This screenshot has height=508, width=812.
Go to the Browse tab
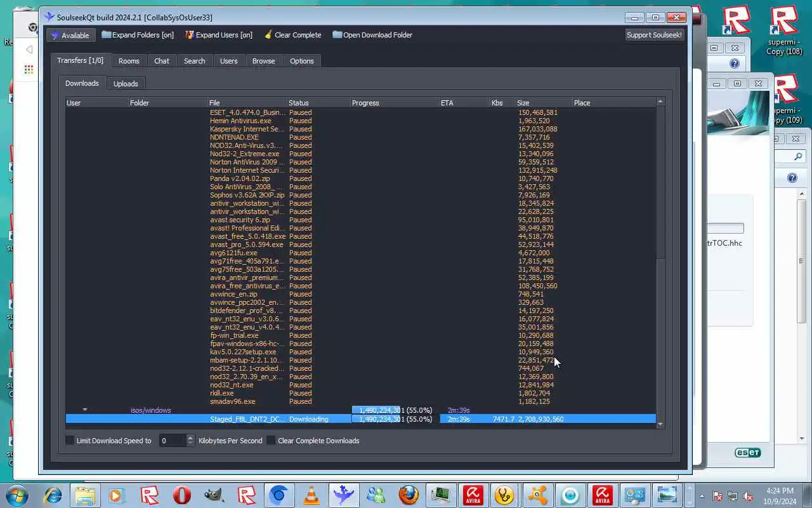click(x=264, y=61)
